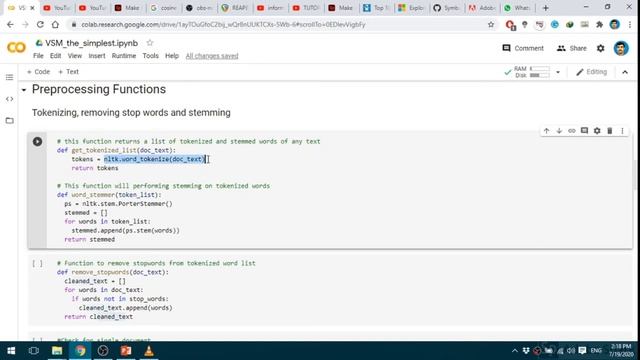Go back in browser history
Viewport: 640px width, 360px height.
tap(10, 24)
